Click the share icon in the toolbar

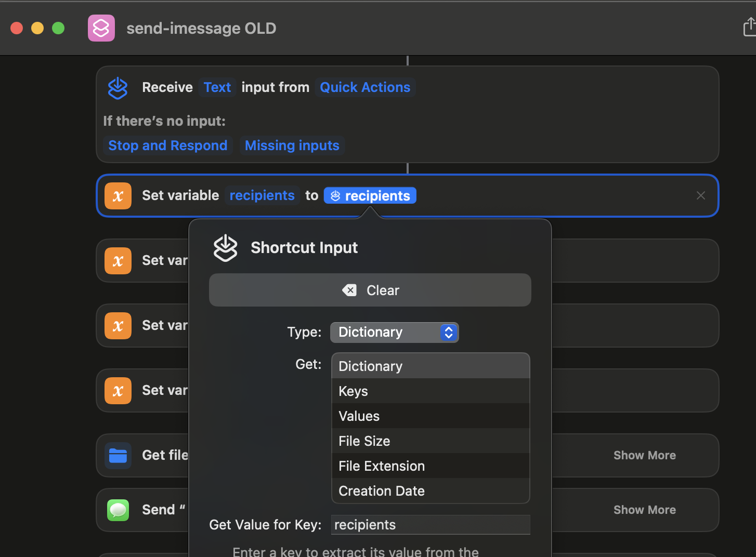[x=749, y=27]
